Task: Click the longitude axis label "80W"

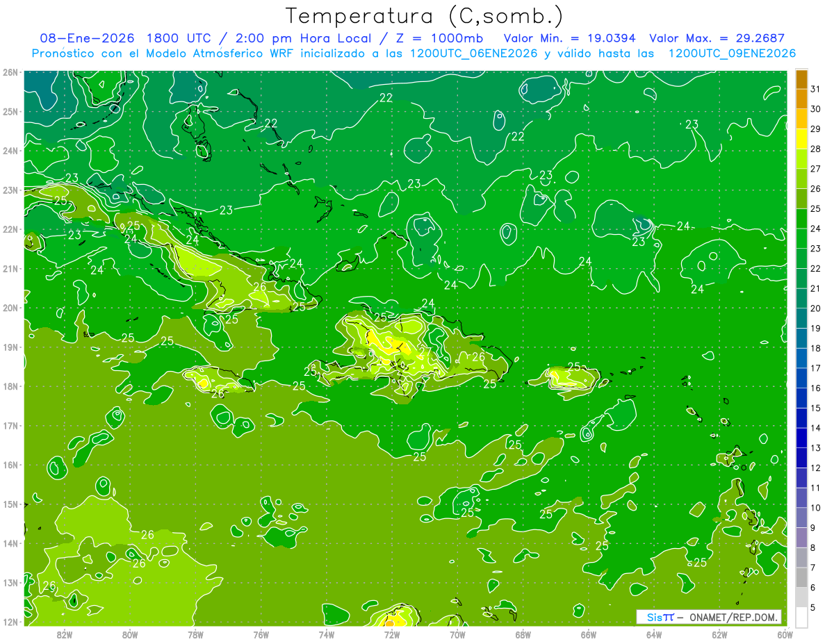Action: click(130, 634)
